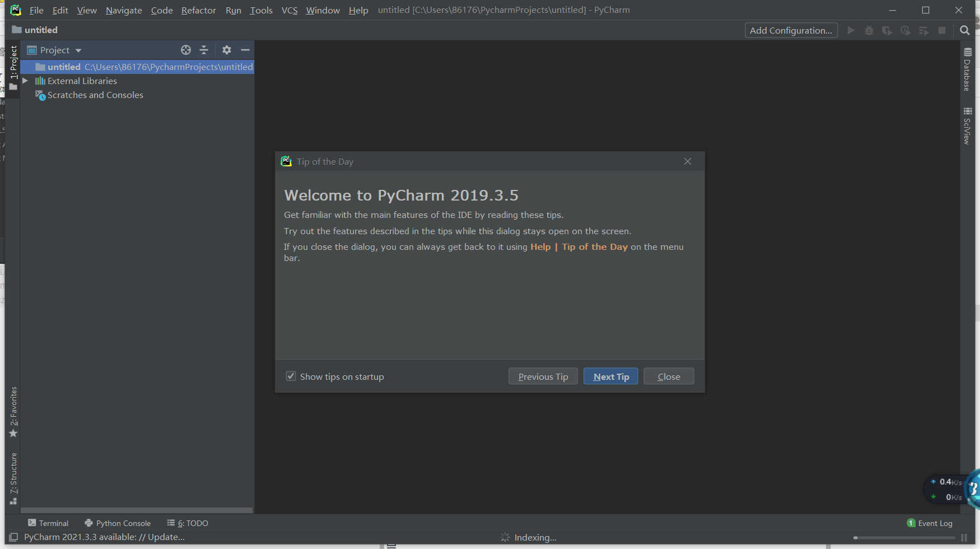Click the indexing progress bar
The image size is (980, 549).
pyautogui.click(x=904, y=538)
